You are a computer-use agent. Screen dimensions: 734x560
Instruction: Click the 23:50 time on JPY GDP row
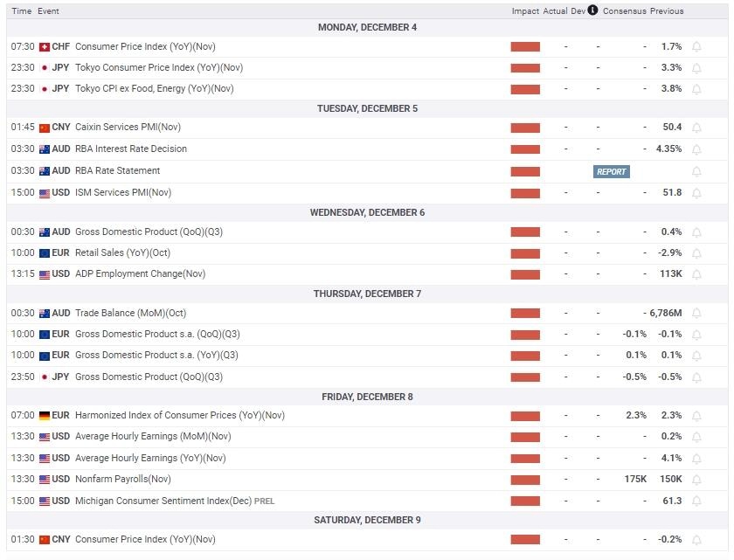click(x=23, y=377)
